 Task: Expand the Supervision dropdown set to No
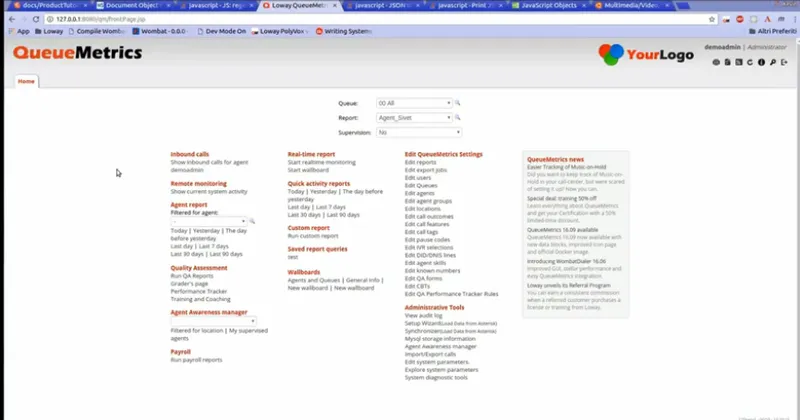point(419,132)
